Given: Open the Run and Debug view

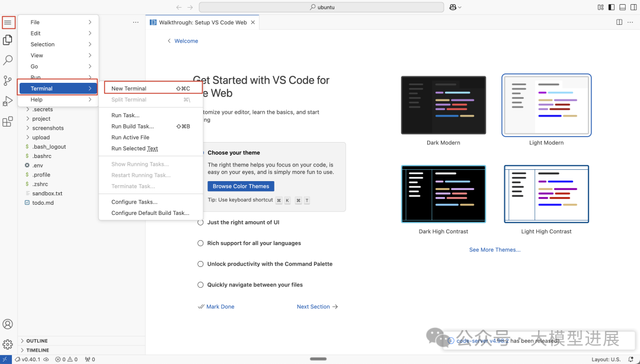Looking at the screenshot, I should [x=8, y=101].
